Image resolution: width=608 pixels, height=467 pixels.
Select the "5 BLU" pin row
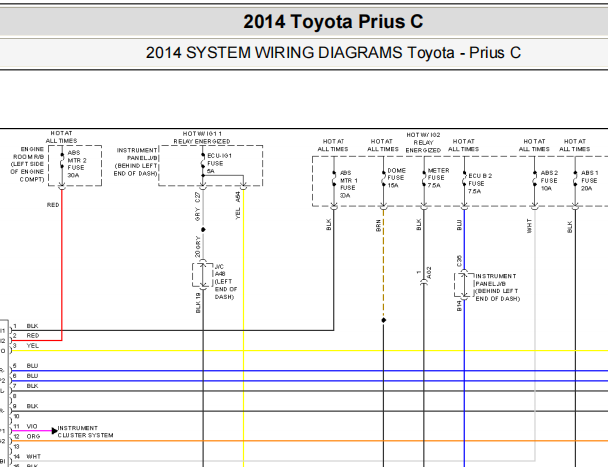(26, 366)
